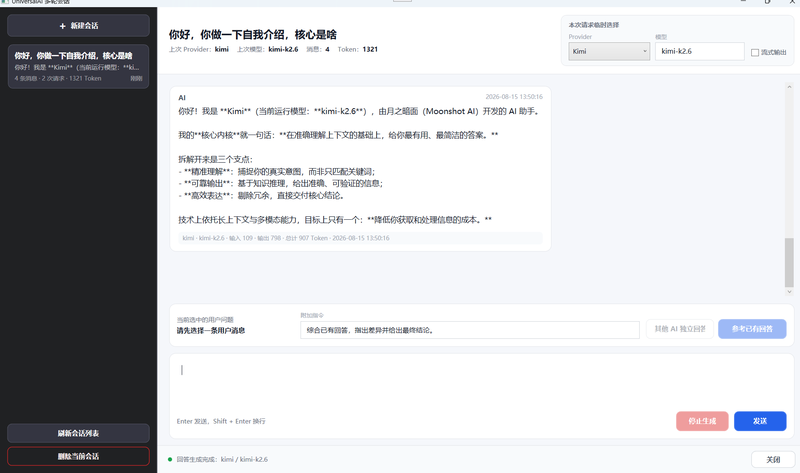Click the line **精准理解** in AI reply
The width and height of the screenshot is (800, 473).
(x=277, y=171)
